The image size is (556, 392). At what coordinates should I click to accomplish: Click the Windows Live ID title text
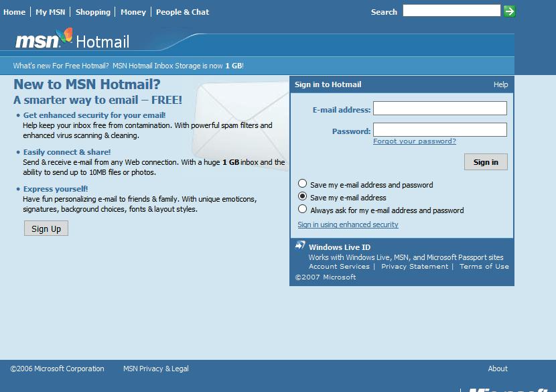(x=340, y=247)
